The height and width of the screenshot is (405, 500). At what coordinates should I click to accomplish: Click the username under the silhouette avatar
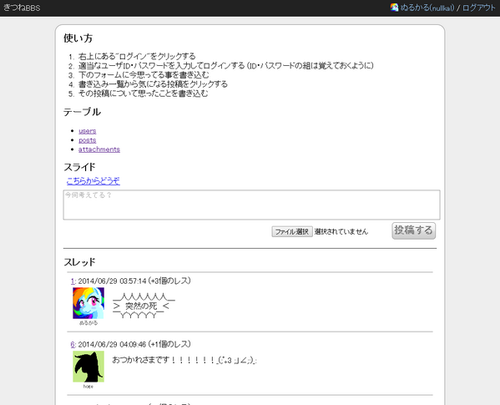pyautogui.click(x=88, y=387)
